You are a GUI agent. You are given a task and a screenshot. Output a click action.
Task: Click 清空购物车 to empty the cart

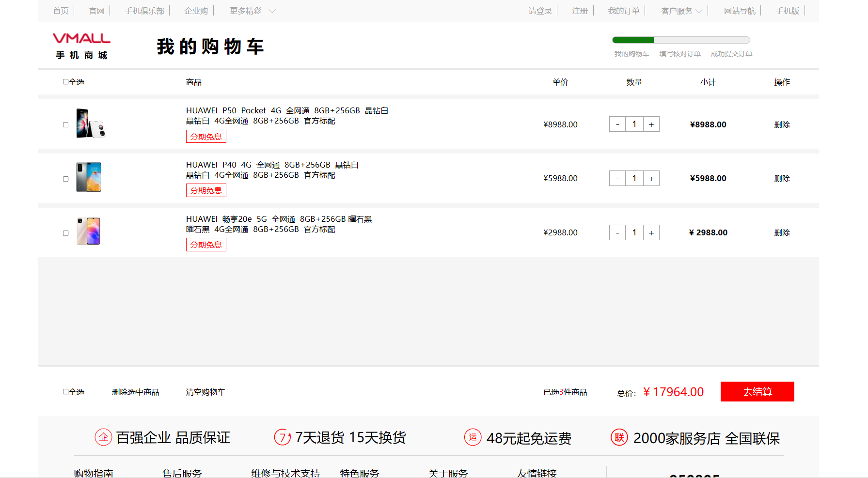[205, 392]
